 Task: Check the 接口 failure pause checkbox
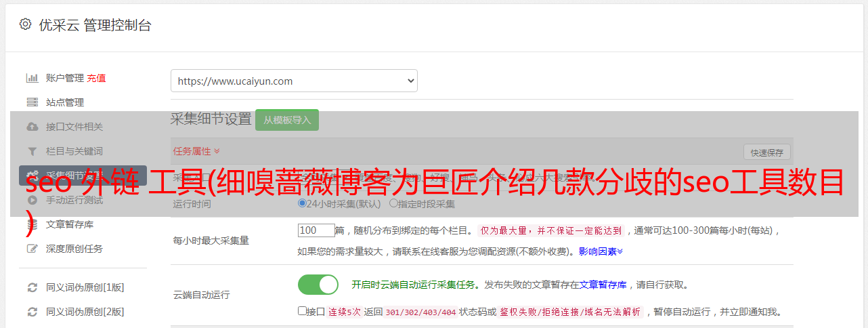tap(302, 311)
